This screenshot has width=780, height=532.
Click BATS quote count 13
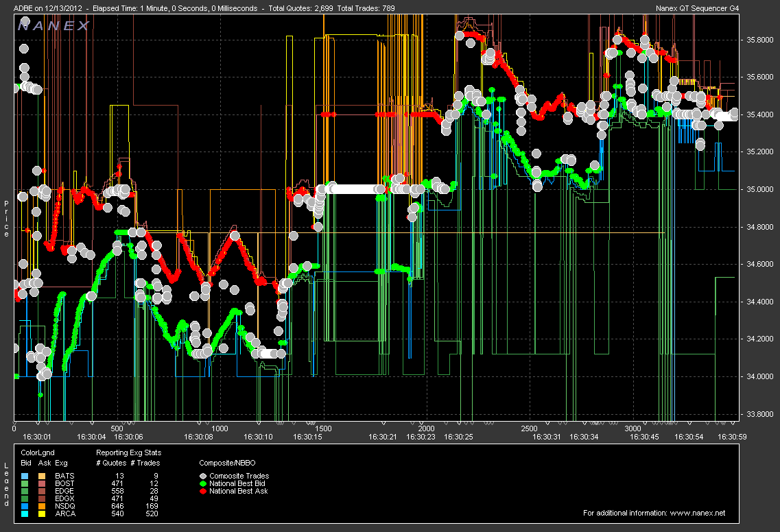click(120, 476)
